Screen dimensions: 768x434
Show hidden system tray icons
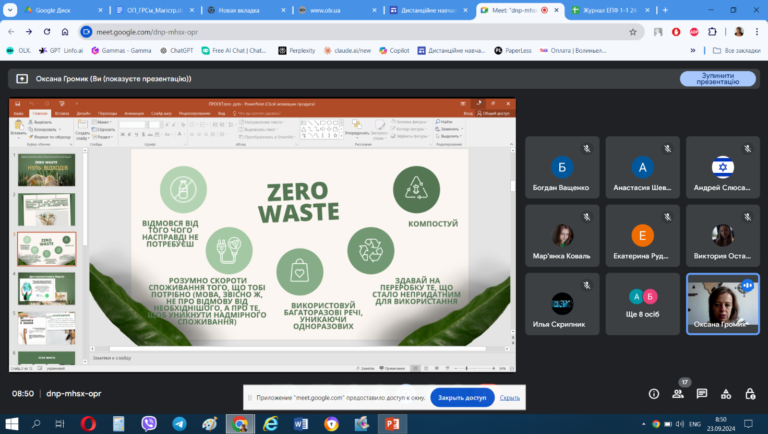(644, 424)
